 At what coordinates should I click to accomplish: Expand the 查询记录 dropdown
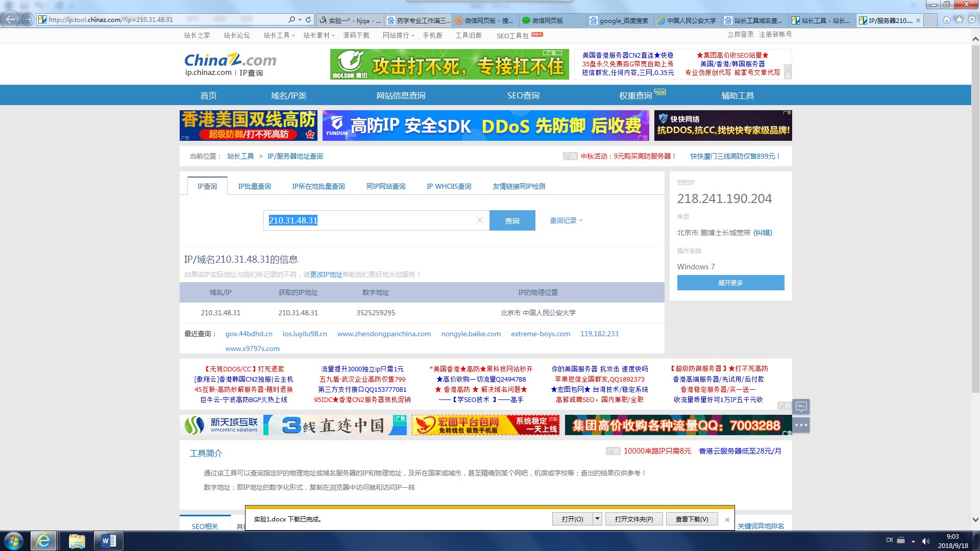[566, 220]
